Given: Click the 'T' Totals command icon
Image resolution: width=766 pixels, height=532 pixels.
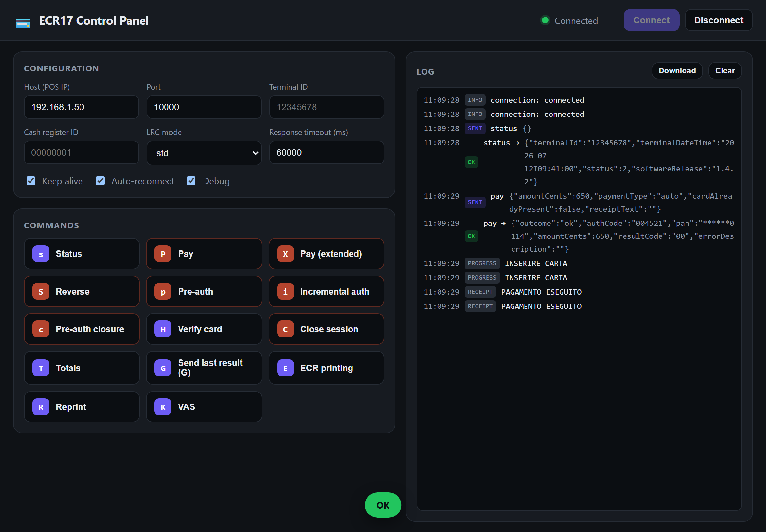Looking at the screenshot, I should pyautogui.click(x=41, y=368).
